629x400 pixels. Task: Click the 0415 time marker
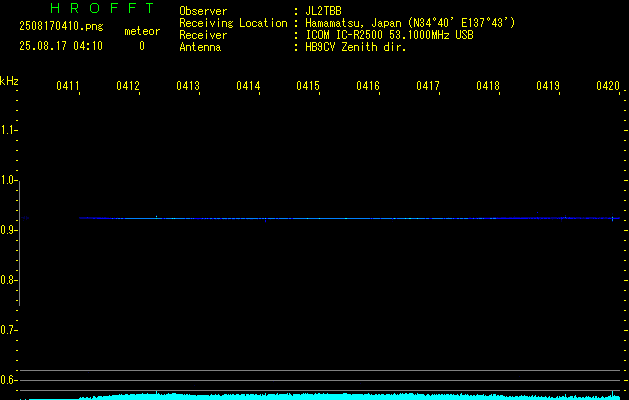308,86
